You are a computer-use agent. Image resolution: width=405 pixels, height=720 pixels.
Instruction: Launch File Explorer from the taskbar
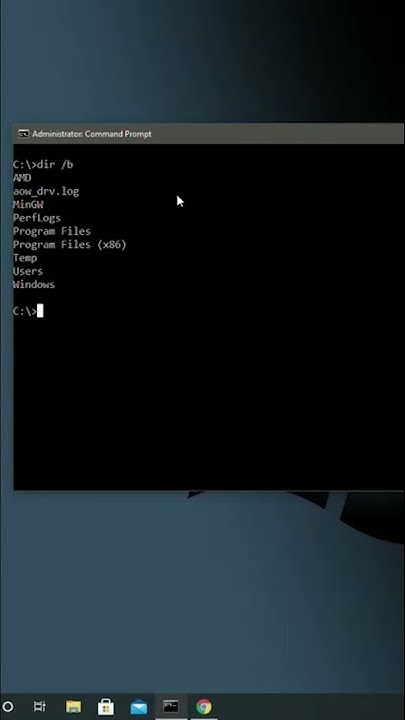click(73, 706)
